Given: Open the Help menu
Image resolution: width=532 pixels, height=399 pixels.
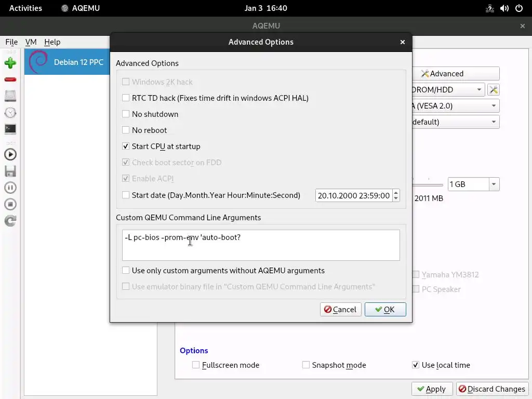Looking at the screenshot, I should pyautogui.click(x=52, y=42).
